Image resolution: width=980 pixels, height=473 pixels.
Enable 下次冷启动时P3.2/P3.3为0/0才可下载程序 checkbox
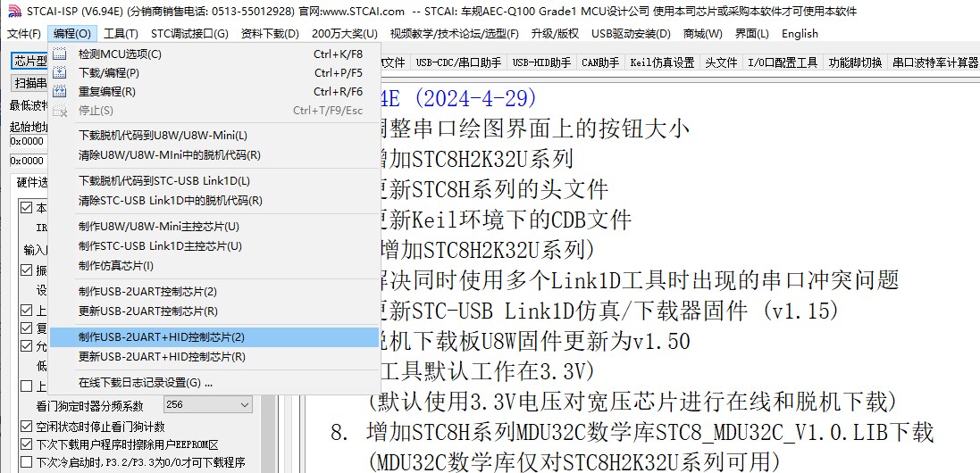(26, 463)
